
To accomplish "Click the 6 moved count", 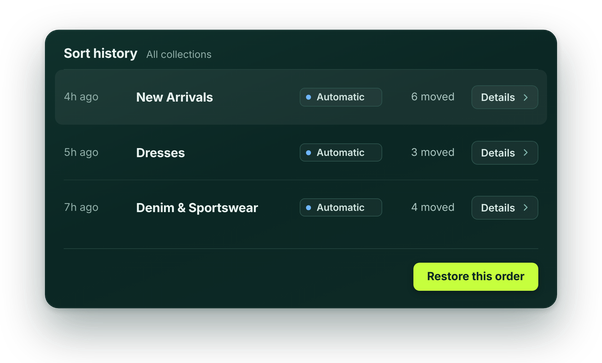I will (433, 97).
